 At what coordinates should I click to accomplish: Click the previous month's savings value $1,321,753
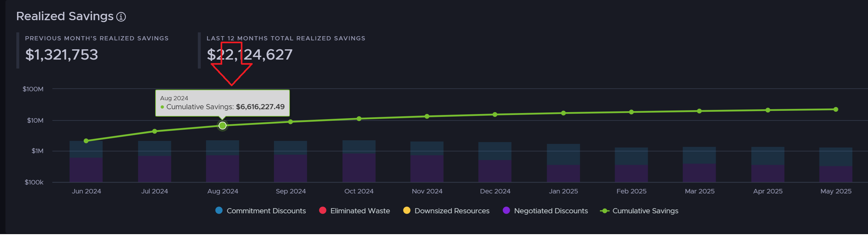pyautogui.click(x=62, y=54)
